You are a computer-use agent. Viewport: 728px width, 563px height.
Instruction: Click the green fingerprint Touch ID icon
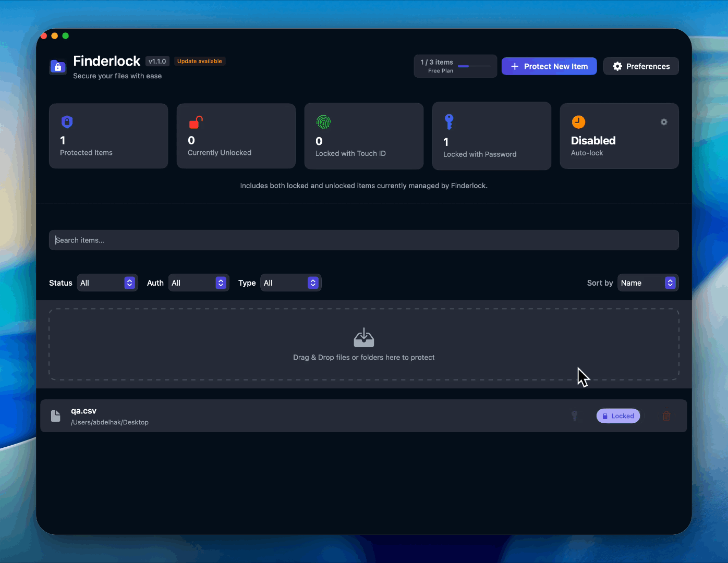(x=323, y=122)
